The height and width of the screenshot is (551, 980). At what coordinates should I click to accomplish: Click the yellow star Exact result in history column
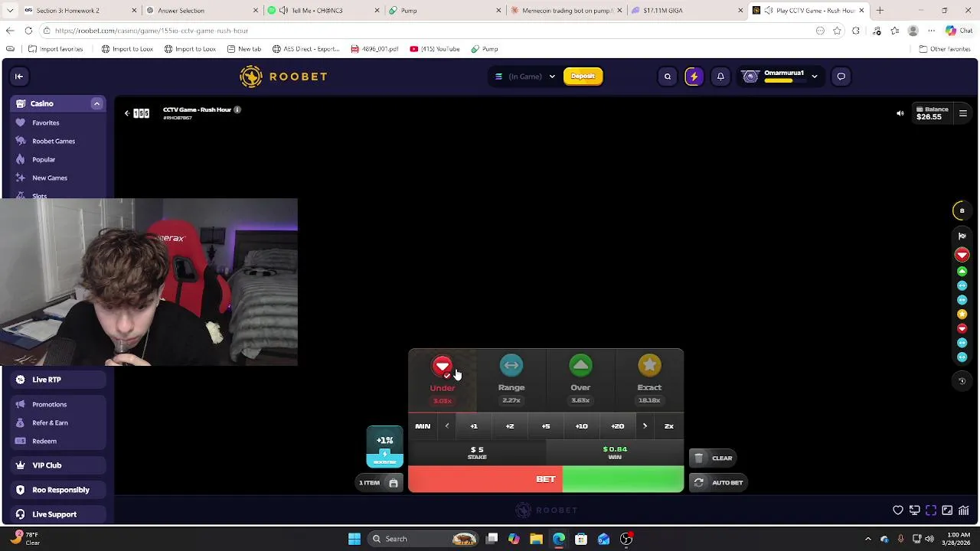(x=962, y=314)
